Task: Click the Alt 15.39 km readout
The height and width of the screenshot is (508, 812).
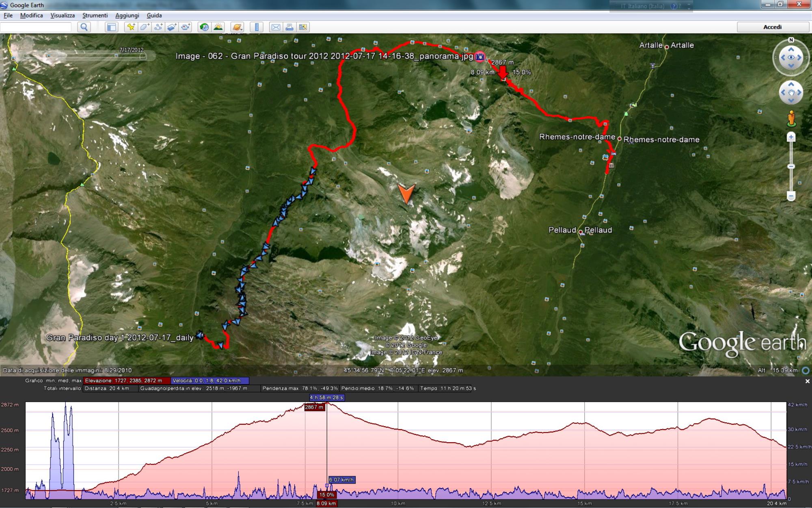Action: click(777, 370)
